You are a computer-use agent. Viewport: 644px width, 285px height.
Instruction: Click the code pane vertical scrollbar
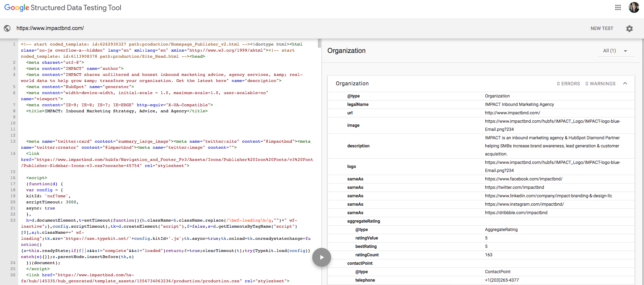[319, 43]
